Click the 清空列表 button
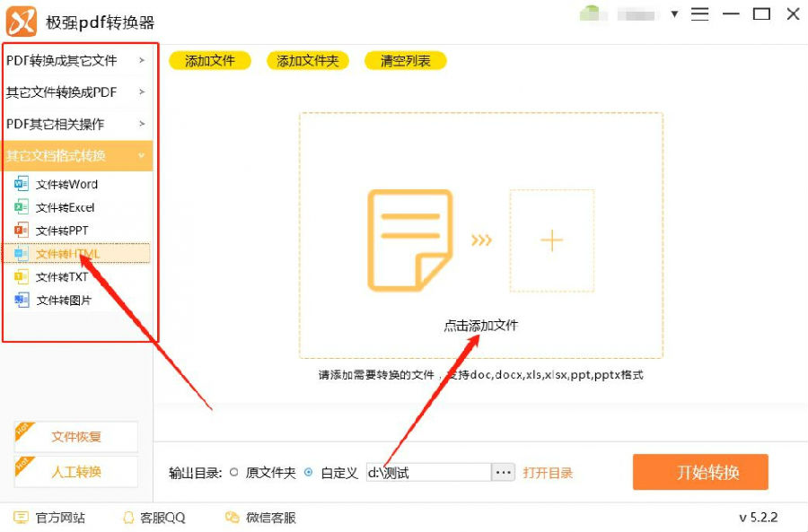 click(405, 61)
